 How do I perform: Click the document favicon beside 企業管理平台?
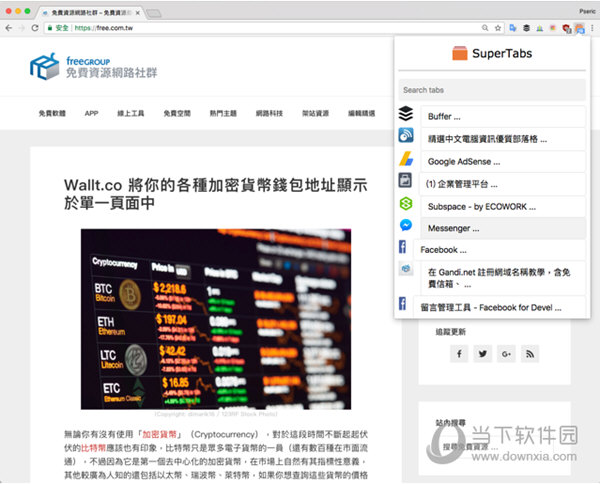click(405, 180)
